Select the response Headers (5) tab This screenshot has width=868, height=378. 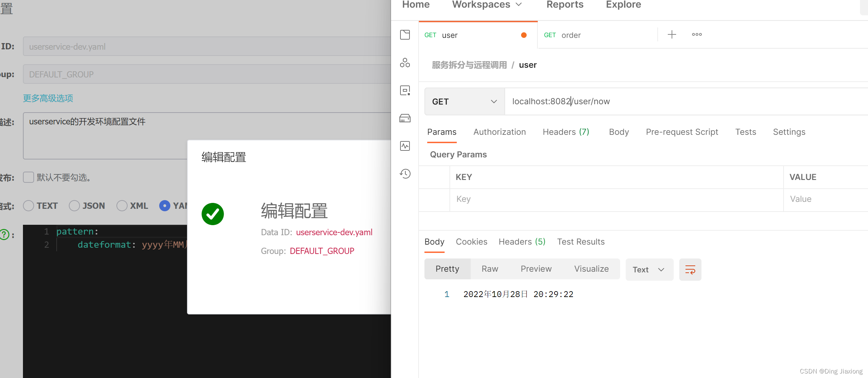(x=522, y=242)
